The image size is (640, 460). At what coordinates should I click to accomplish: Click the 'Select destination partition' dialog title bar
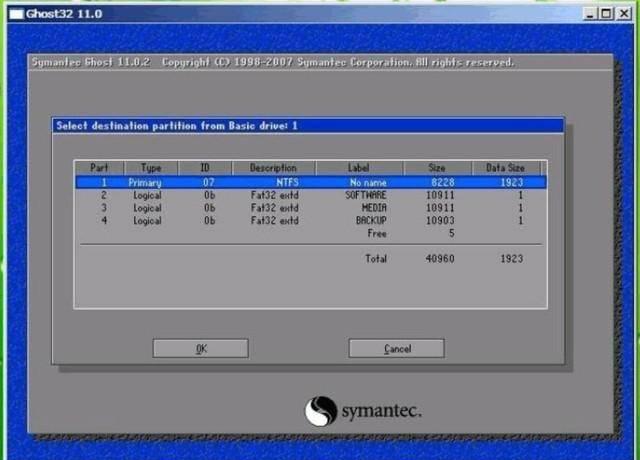308,126
